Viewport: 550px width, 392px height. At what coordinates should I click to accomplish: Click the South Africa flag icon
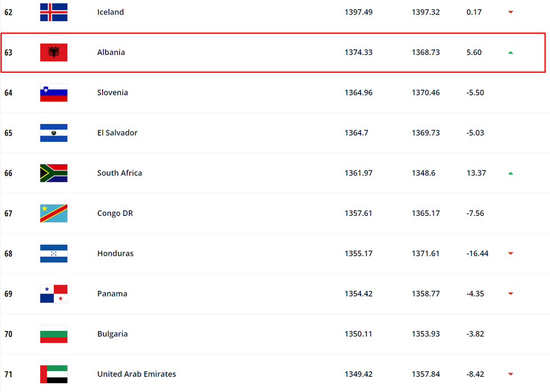tap(54, 173)
